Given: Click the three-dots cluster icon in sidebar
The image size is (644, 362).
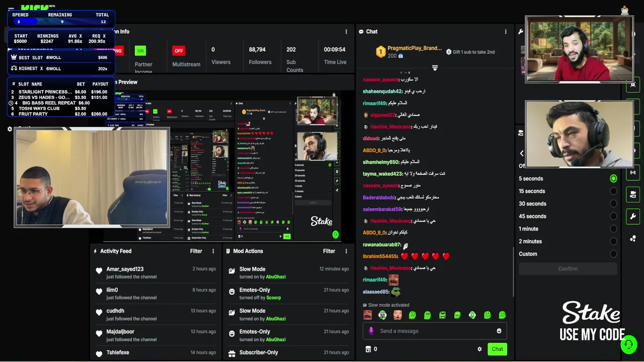Looking at the screenshot, I should point(633,238).
